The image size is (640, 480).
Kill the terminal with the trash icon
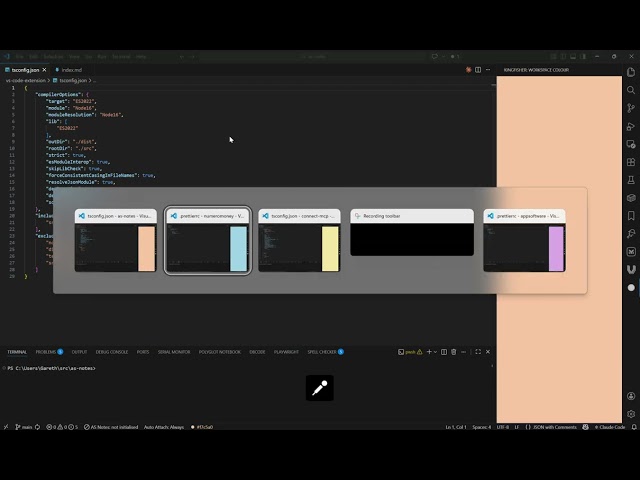click(x=453, y=352)
